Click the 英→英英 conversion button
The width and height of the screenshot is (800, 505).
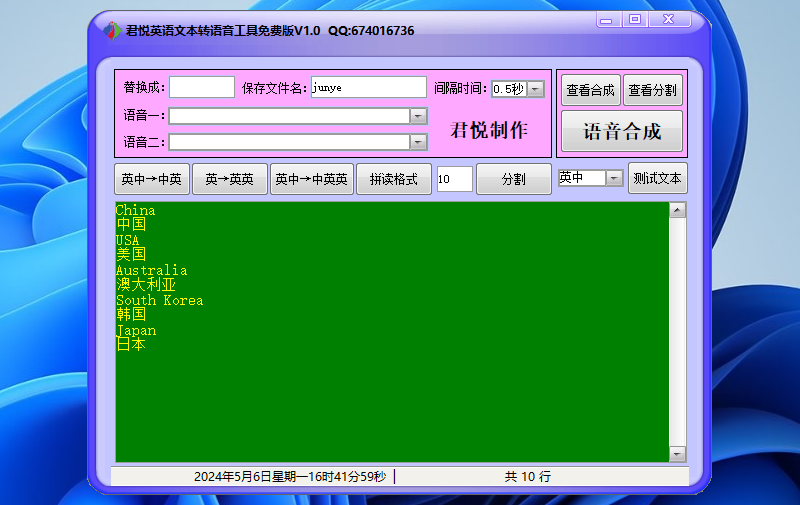pos(230,179)
